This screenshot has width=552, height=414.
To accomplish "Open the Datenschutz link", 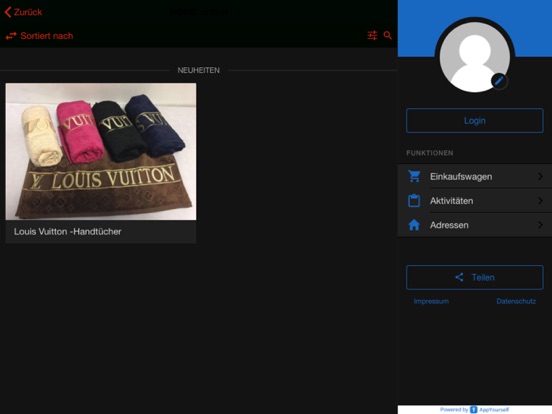I will [x=516, y=301].
